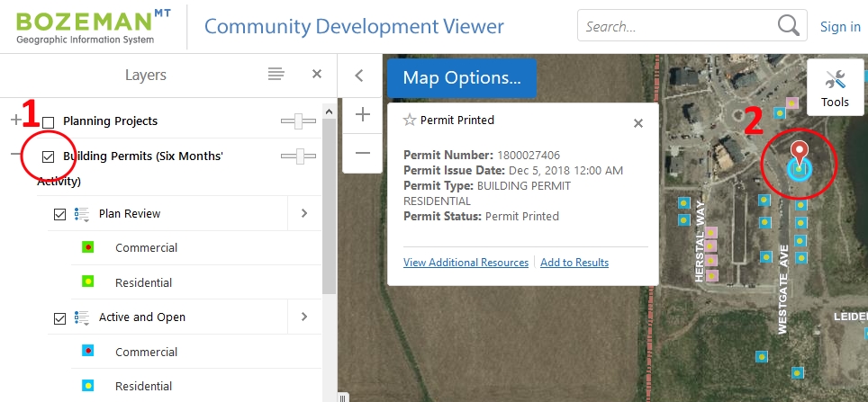Open the Map Options menu
The height and width of the screenshot is (402, 868).
(x=461, y=78)
